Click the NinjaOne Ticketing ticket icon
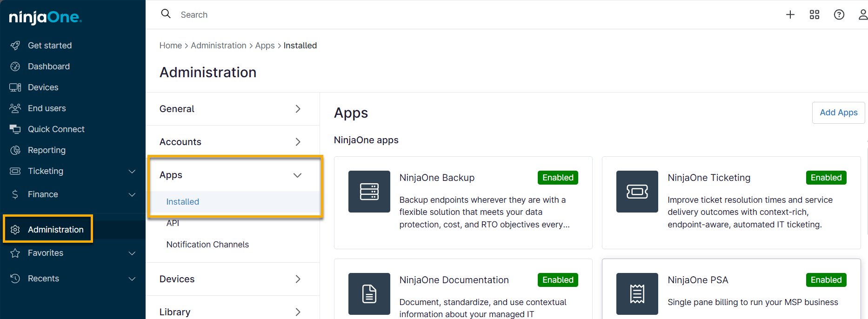This screenshot has width=868, height=319. point(637,192)
